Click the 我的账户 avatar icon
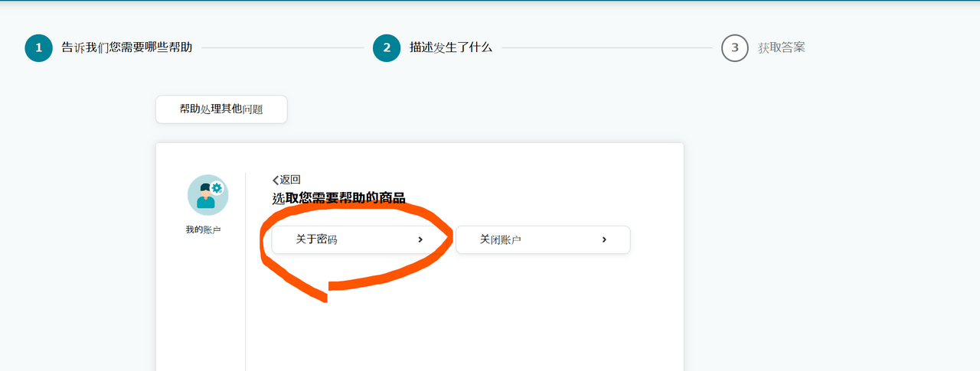 click(x=207, y=195)
